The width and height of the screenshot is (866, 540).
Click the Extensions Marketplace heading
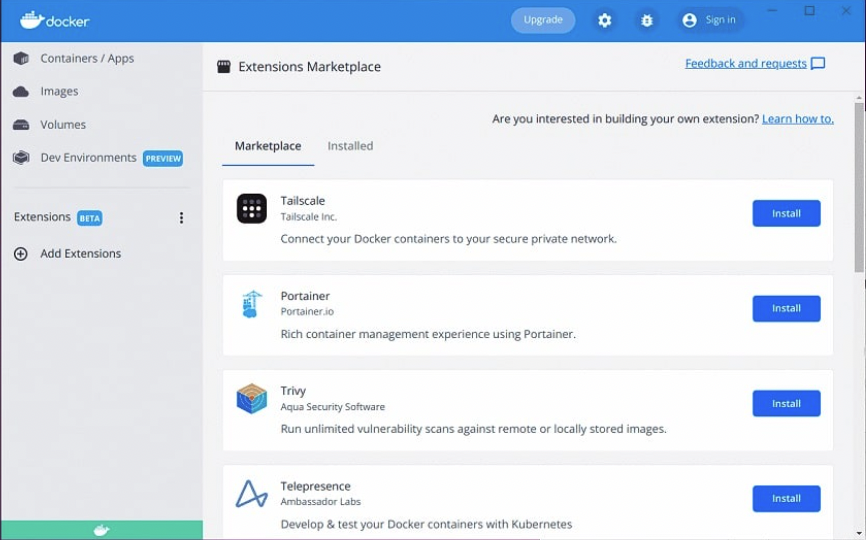pyautogui.click(x=310, y=67)
